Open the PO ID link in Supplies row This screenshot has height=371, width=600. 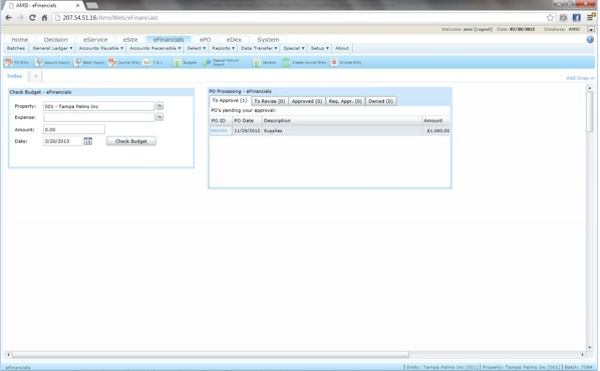(219, 131)
